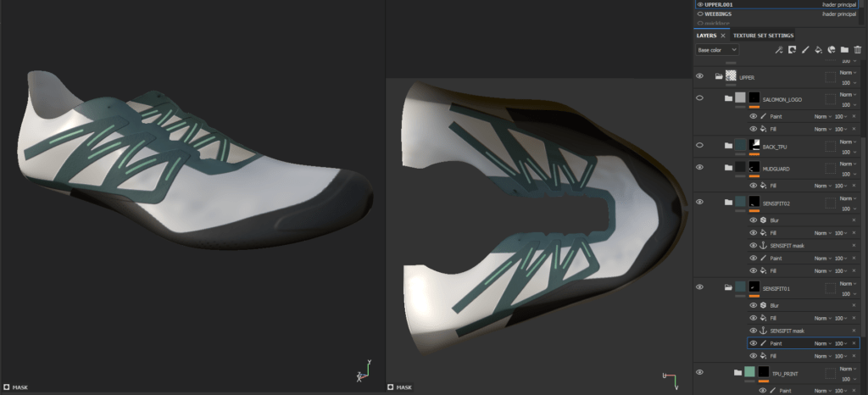Click the MASK indicator icon in 3D viewport
The image size is (868, 395).
point(6,387)
